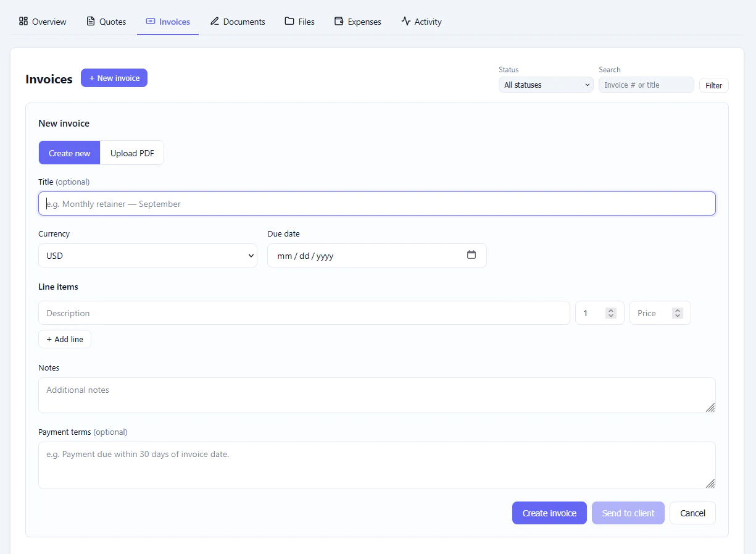View the Activity tab
This screenshot has width=756, height=554.
point(422,22)
